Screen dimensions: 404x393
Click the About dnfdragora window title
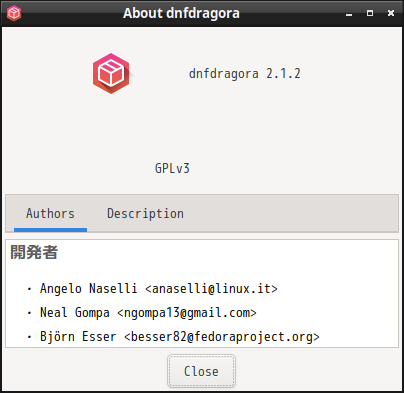[181, 13]
